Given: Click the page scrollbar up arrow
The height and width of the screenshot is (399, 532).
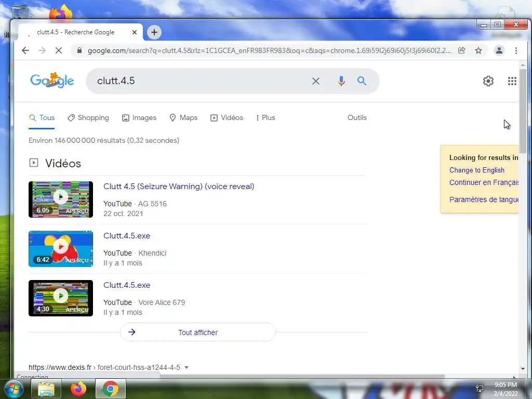Looking at the screenshot, I should (x=523, y=65).
